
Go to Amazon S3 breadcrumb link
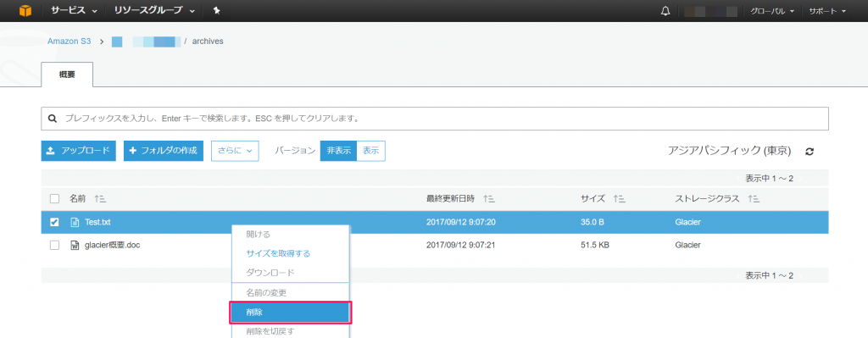tap(70, 41)
